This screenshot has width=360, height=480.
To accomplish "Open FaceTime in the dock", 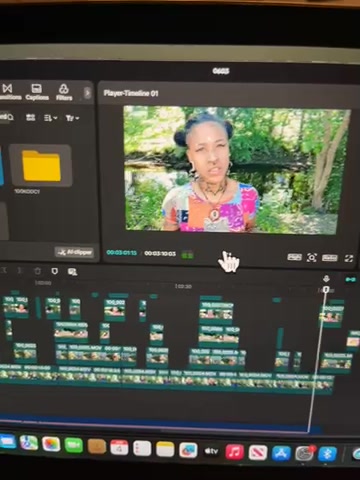I will pos(74,445).
